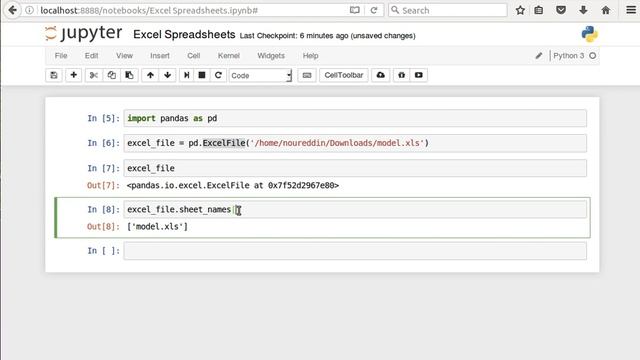Open the File menu
Image resolution: width=640 pixels, height=360 pixels.
tap(61, 56)
